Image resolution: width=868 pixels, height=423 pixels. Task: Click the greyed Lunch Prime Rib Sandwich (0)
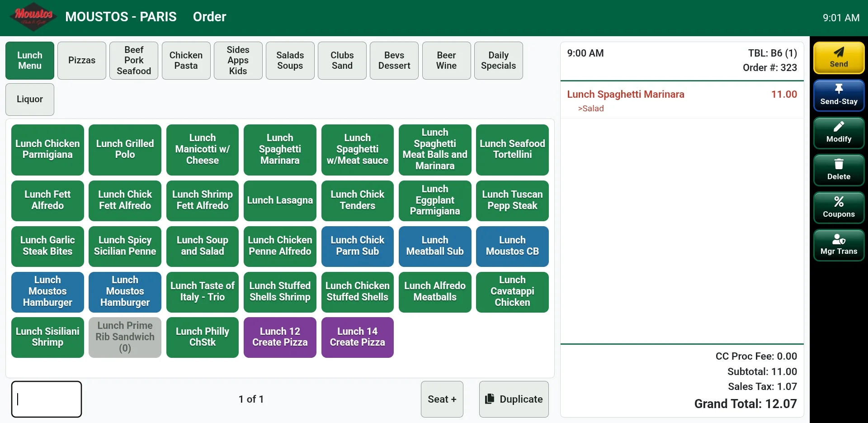(x=125, y=337)
